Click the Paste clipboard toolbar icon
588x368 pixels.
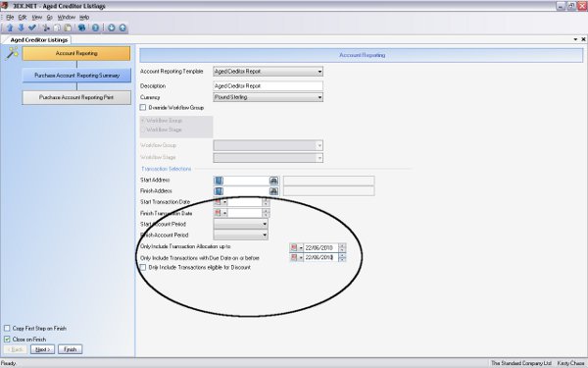click(x=68, y=27)
